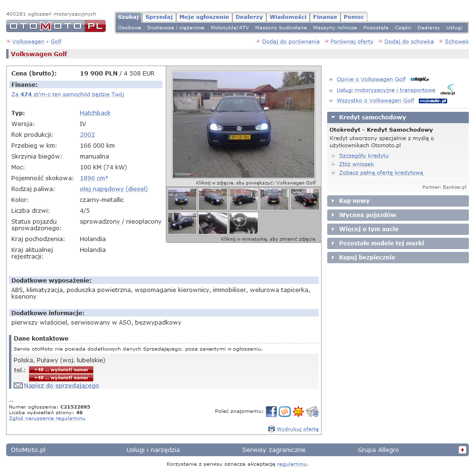Open the Moje ogłoszenie tab
The image size is (475, 476).
tap(204, 17)
